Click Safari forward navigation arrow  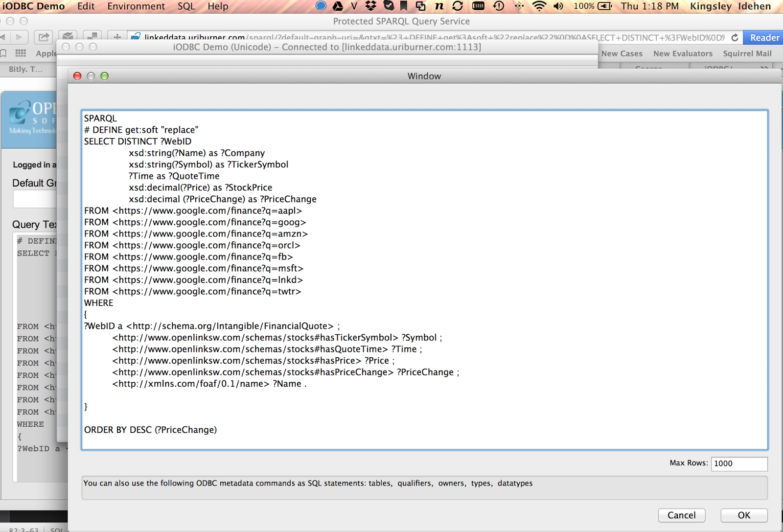(19, 37)
